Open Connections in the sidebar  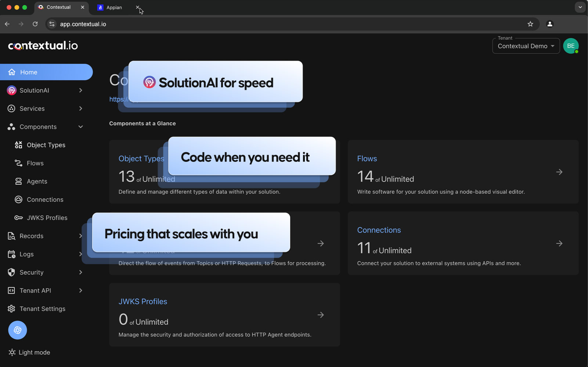pyautogui.click(x=46, y=199)
